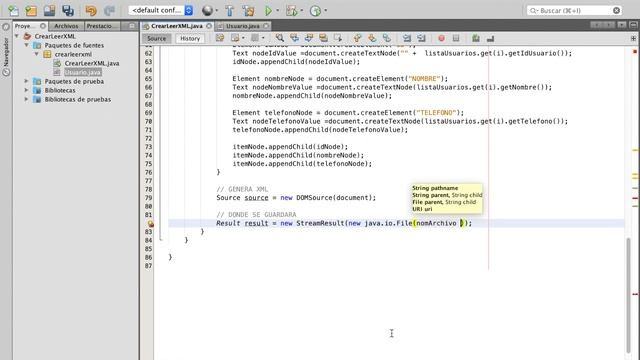
Task: Click the Undo icon
Action: coord(91,11)
